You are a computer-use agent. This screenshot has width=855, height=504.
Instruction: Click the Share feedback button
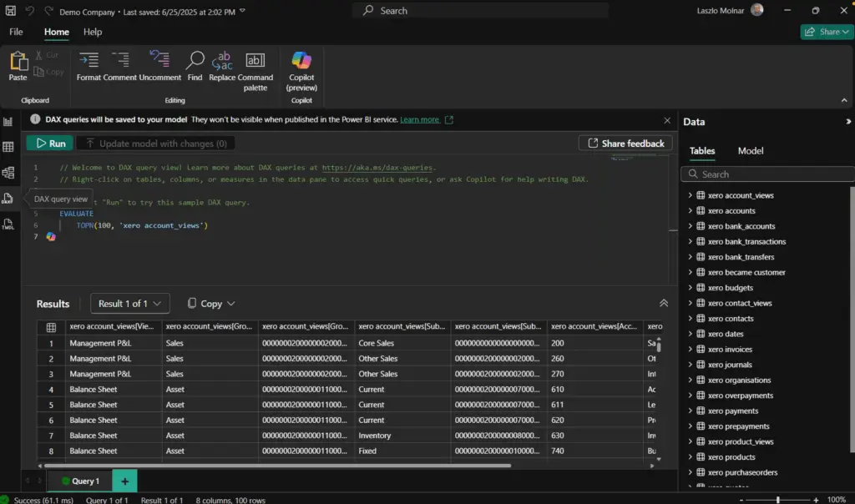coord(625,144)
